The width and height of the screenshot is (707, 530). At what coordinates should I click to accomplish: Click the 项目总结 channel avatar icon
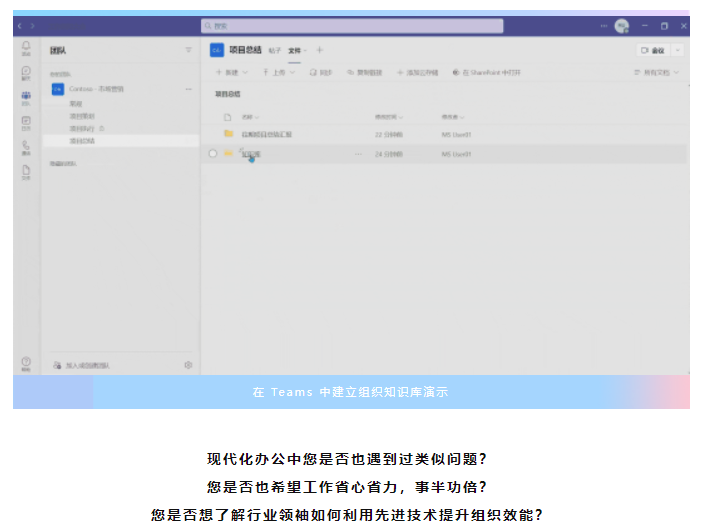pos(217,50)
